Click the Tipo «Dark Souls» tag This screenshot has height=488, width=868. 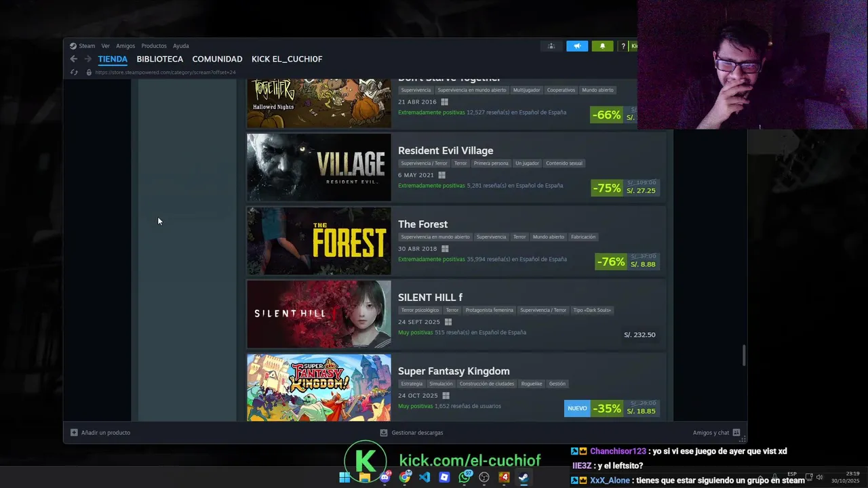click(x=592, y=310)
